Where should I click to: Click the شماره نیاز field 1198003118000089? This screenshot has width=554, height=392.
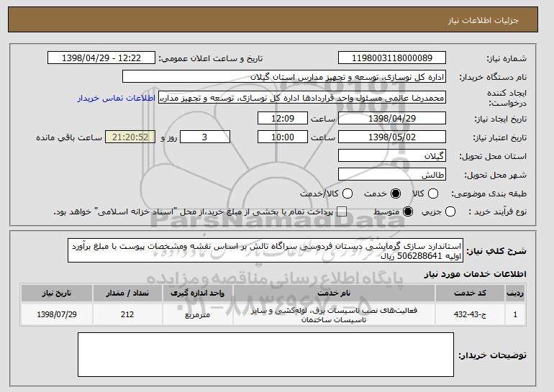pyautogui.click(x=392, y=58)
